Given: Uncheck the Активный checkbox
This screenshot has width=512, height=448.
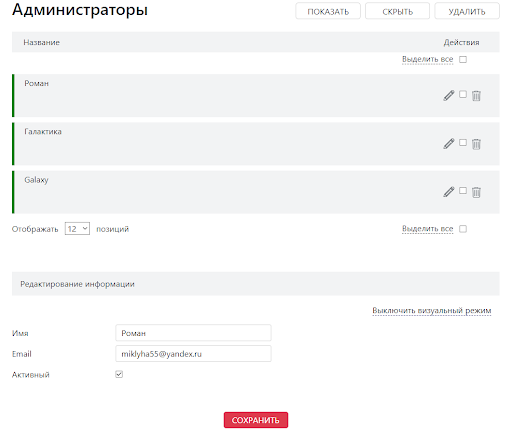Looking at the screenshot, I should click(119, 374).
